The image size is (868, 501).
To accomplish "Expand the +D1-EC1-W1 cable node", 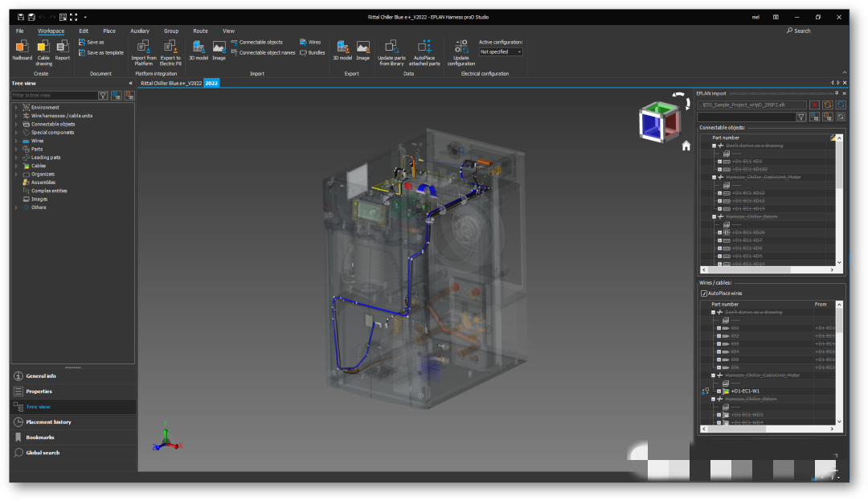I will coord(719,391).
